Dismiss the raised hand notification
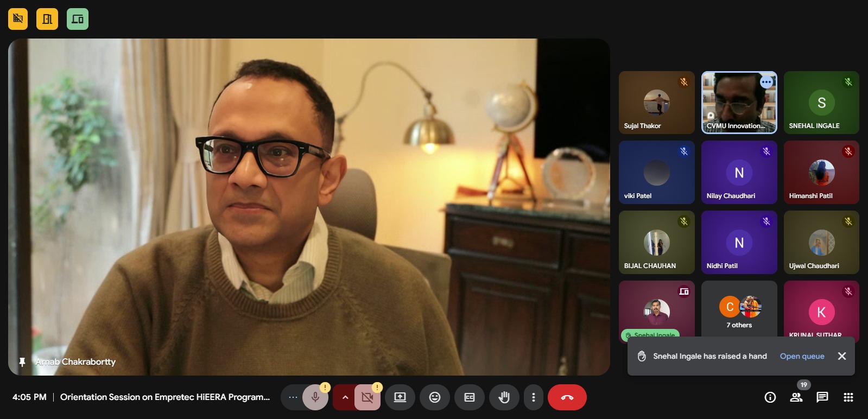 (x=842, y=356)
